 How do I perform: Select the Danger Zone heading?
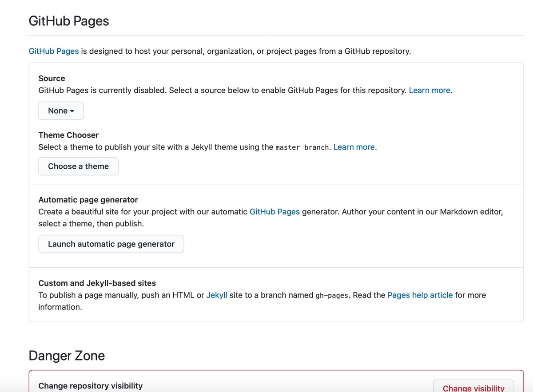click(x=67, y=356)
